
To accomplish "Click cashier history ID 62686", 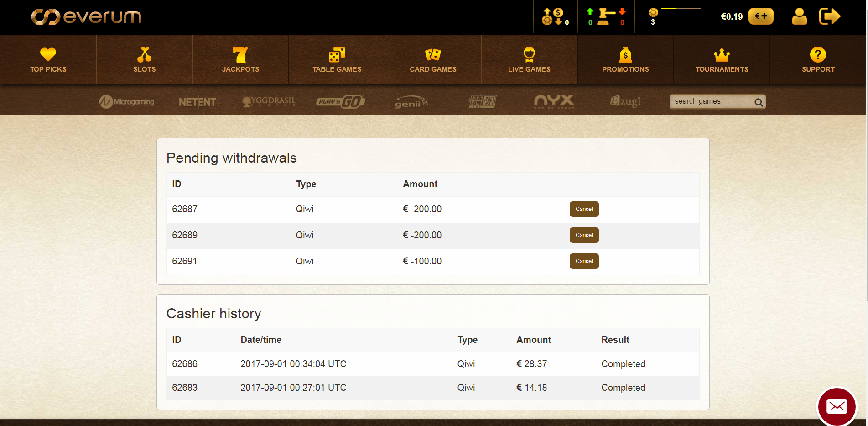I will (185, 364).
